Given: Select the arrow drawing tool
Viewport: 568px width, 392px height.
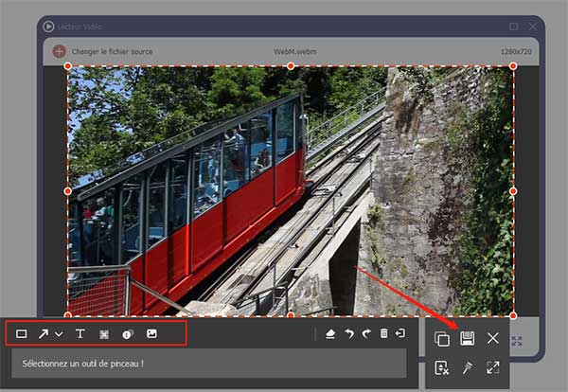Looking at the screenshot, I should point(44,333).
